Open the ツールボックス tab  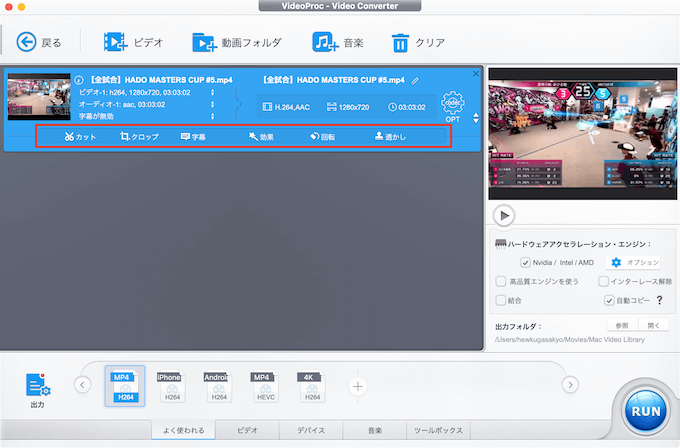[x=436, y=431]
